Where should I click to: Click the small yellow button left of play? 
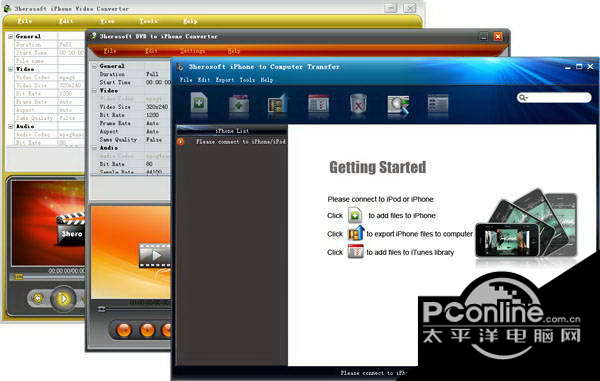(x=38, y=298)
